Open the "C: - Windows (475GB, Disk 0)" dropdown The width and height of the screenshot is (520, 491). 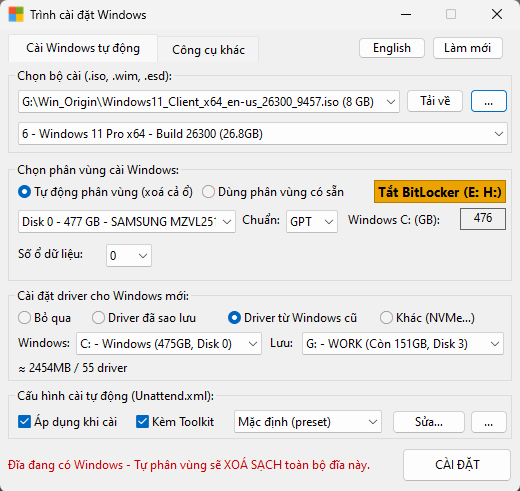tap(169, 343)
